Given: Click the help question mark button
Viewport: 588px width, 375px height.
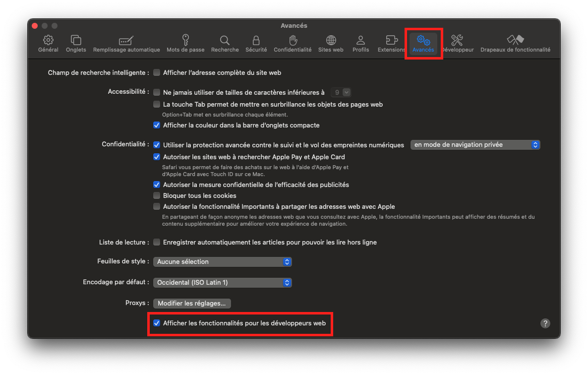Looking at the screenshot, I should pyautogui.click(x=545, y=323).
